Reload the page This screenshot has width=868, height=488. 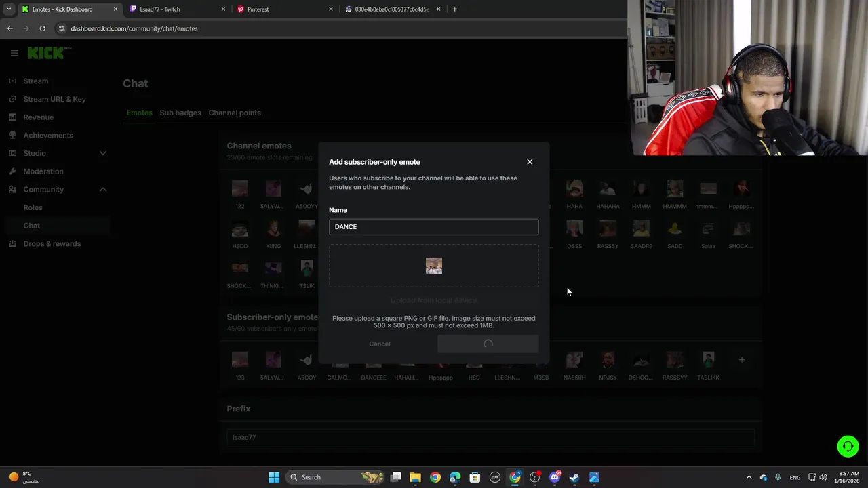point(42,28)
